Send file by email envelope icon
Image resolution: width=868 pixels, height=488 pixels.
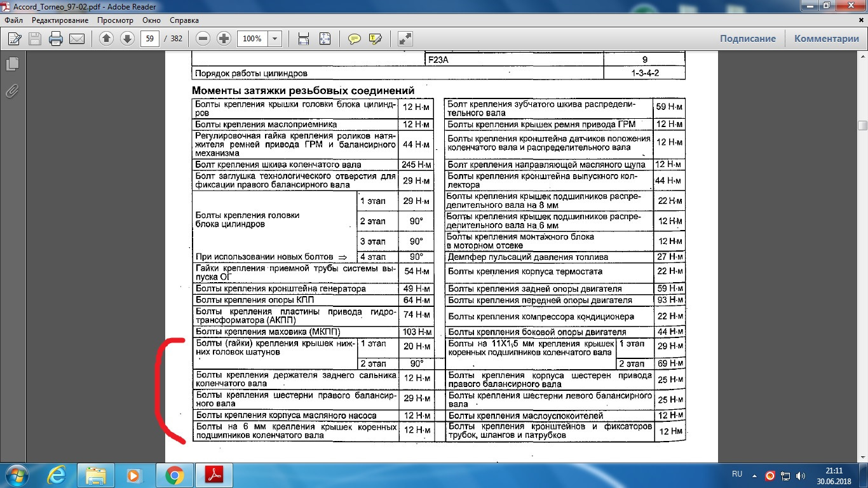pyautogui.click(x=77, y=39)
